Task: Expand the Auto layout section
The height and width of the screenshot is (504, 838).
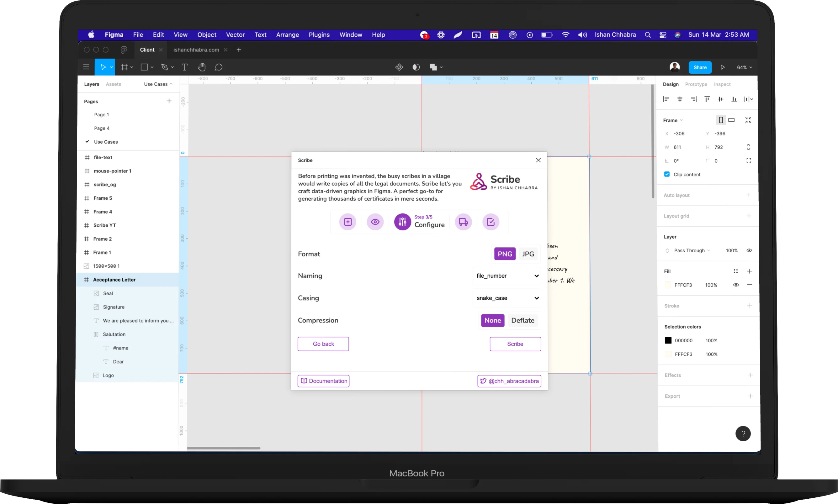Action: [x=748, y=195]
